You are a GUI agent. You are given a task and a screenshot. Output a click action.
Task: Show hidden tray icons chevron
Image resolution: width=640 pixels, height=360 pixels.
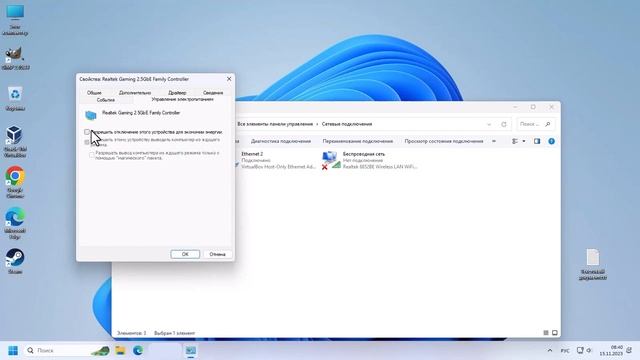(550, 351)
